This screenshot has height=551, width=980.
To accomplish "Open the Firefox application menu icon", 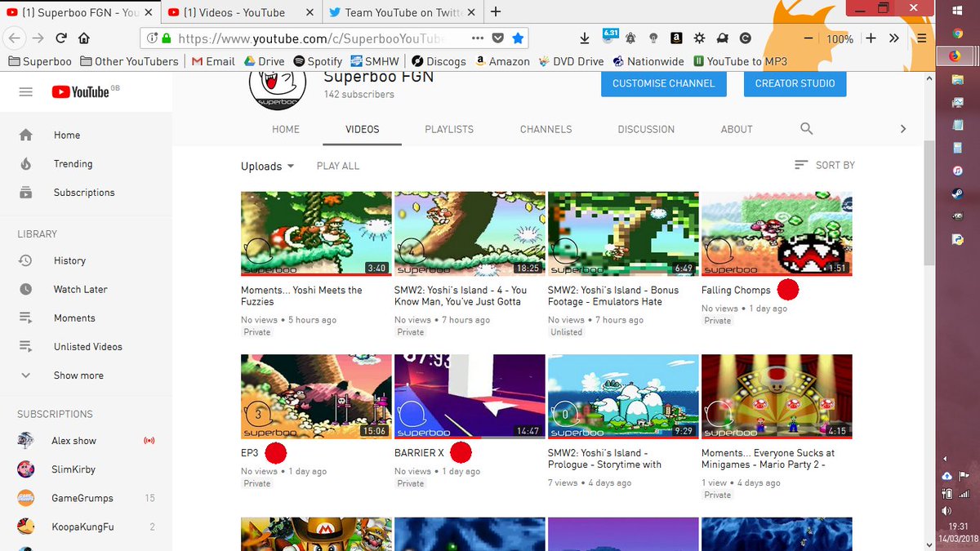I will [921, 38].
